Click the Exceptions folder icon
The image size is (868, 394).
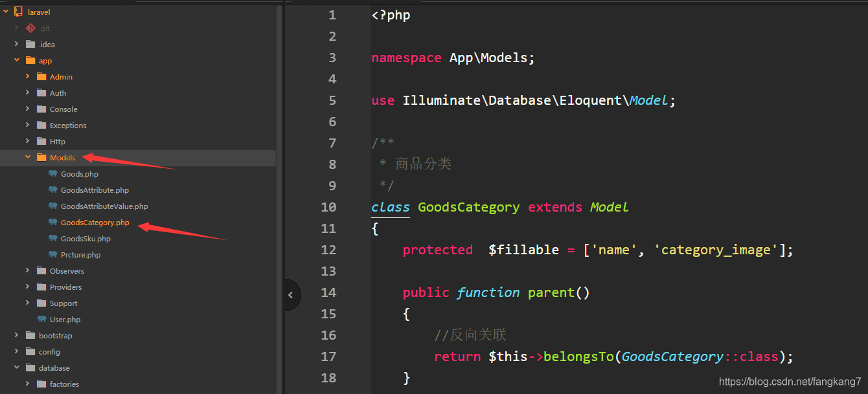[x=41, y=126]
